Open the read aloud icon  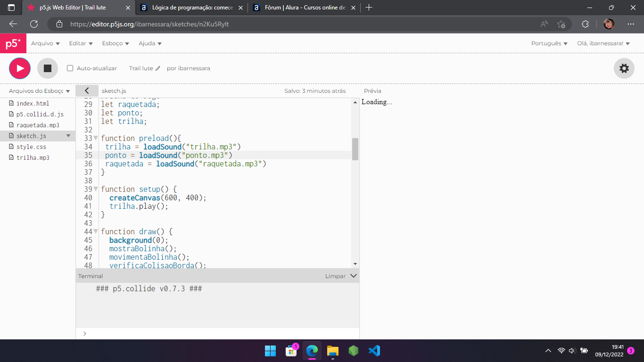point(544,24)
